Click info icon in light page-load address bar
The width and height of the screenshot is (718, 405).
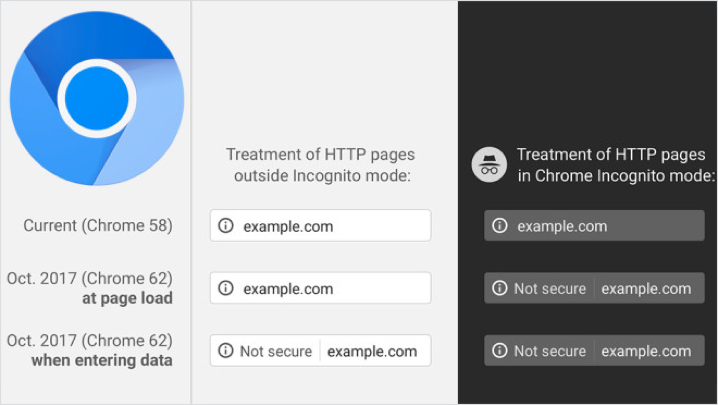(x=226, y=289)
